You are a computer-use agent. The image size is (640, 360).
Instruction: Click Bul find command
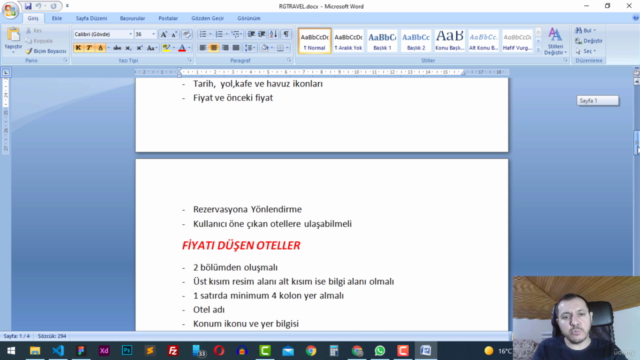pyautogui.click(x=586, y=31)
